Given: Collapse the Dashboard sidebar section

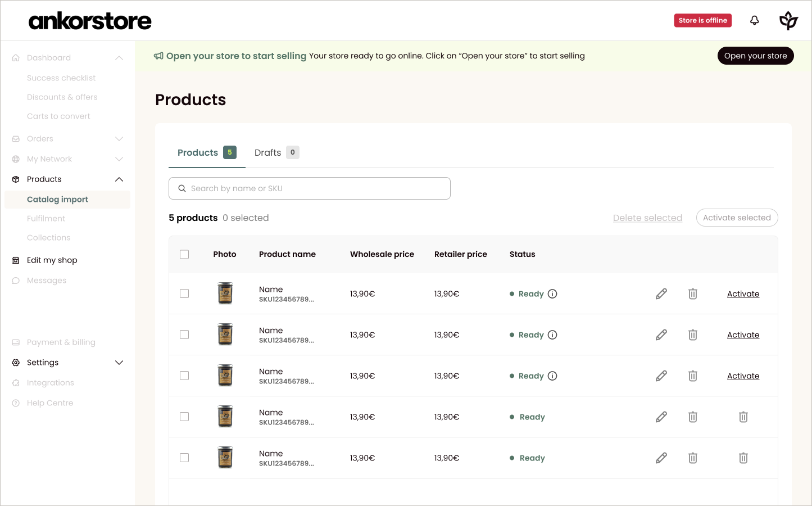Looking at the screenshot, I should (119, 58).
